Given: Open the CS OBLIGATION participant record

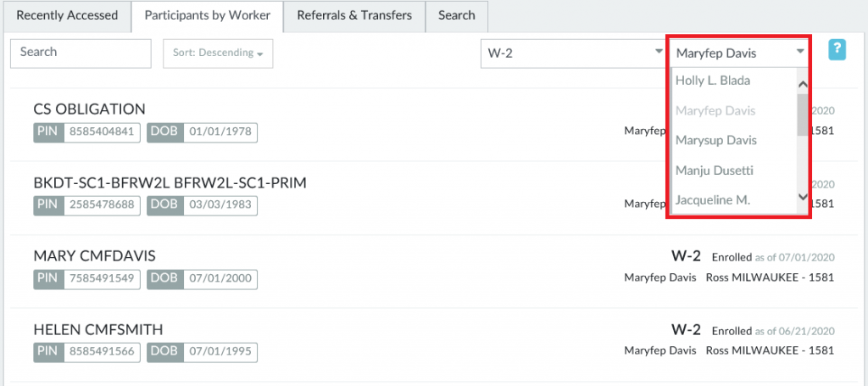Looking at the screenshot, I should [90, 109].
